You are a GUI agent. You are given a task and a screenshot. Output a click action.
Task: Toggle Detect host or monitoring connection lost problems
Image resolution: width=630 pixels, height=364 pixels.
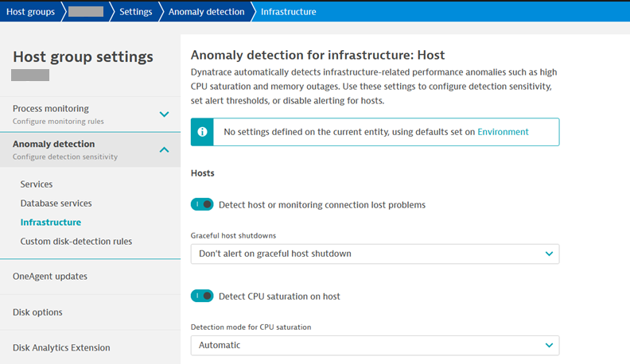tap(202, 204)
